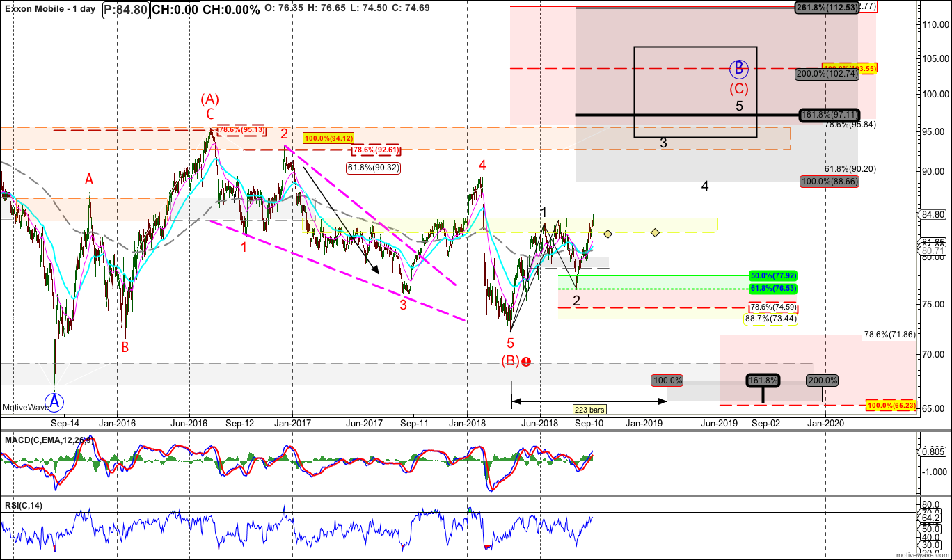Select the red (A) wave label
The height and width of the screenshot is (560, 952).
point(210,99)
